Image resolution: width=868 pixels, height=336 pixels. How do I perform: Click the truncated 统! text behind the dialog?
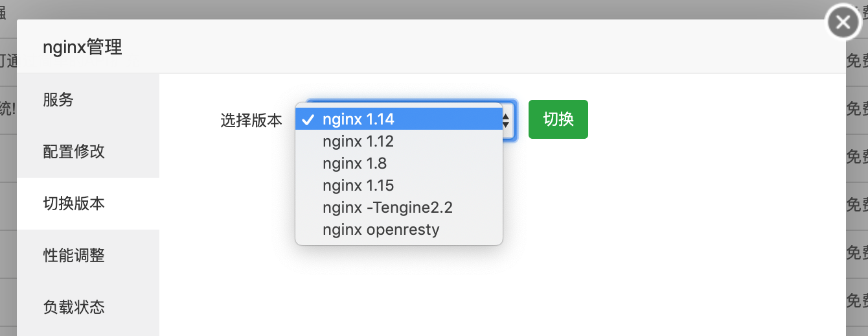pos(8,109)
